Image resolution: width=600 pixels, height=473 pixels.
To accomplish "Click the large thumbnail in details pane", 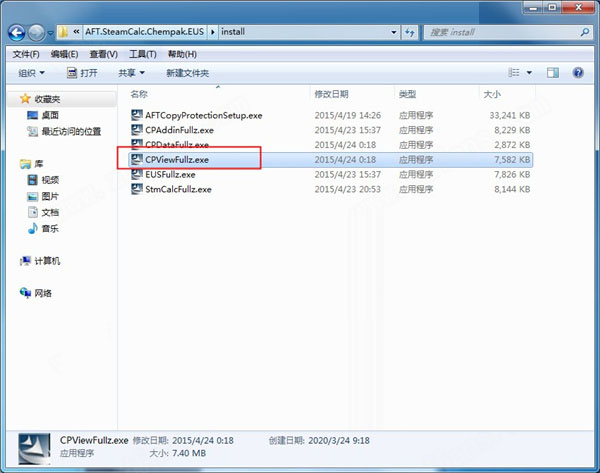I will [x=34, y=449].
